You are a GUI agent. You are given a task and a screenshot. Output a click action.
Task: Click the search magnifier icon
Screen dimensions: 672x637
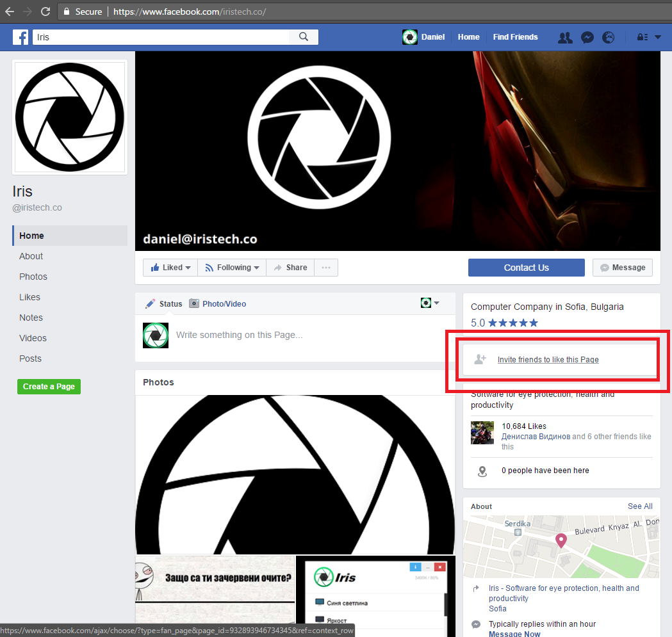pyautogui.click(x=304, y=37)
